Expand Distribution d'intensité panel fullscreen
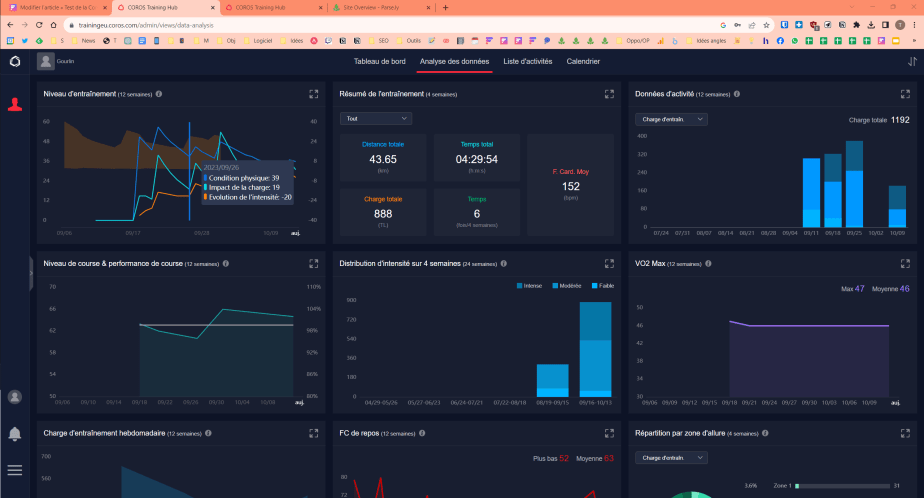 click(x=609, y=263)
